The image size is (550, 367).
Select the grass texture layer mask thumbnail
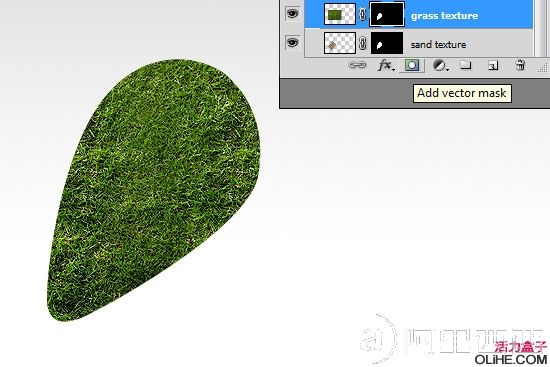[x=387, y=14]
